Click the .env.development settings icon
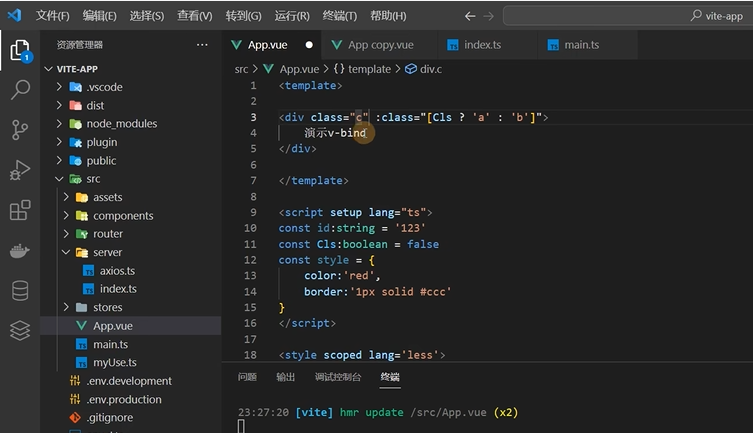This screenshot has height=433, width=753. pyautogui.click(x=75, y=381)
